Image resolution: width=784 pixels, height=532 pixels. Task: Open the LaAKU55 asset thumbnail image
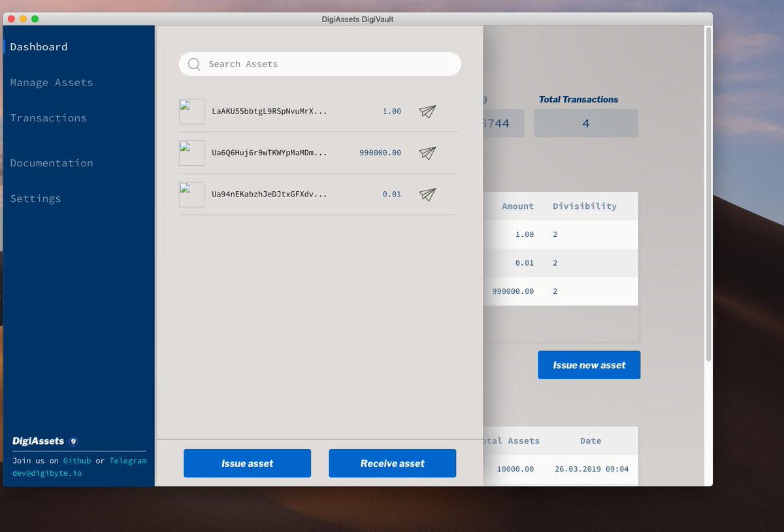(191, 111)
